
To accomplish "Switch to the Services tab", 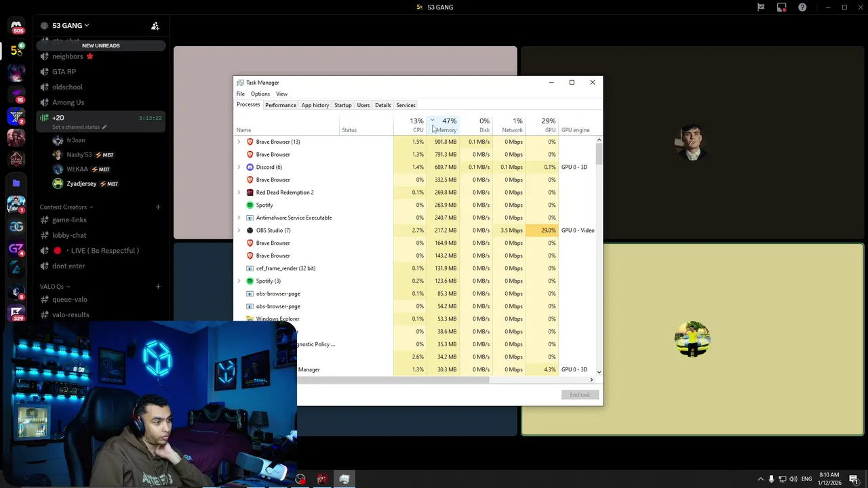I will click(x=406, y=106).
